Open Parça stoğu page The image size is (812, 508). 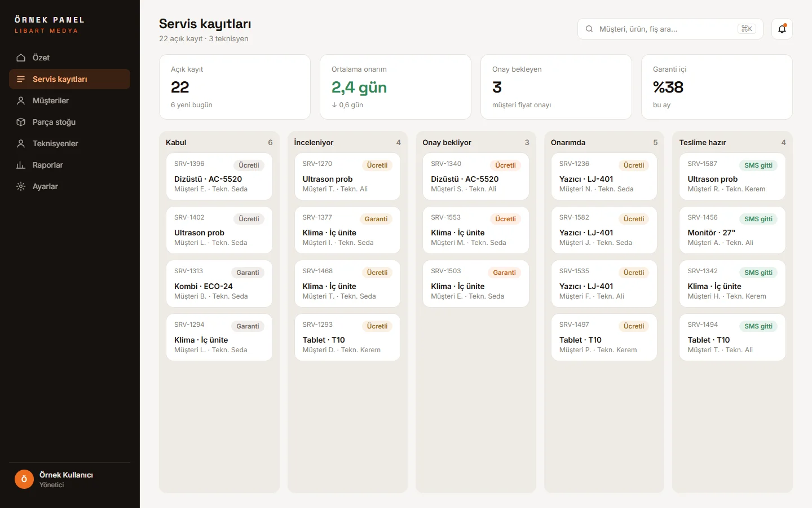tap(69, 122)
